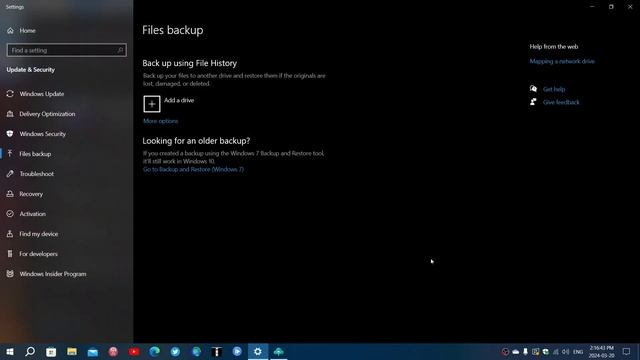Launch Microsoft Store from taskbar
Image resolution: width=640 pixels, height=360 pixels.
[51, 351]
